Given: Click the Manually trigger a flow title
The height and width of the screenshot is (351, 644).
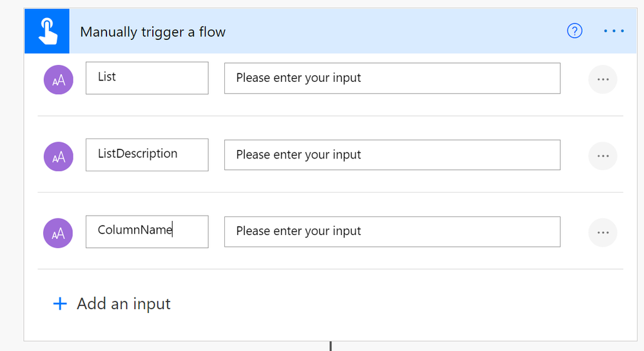Looking at the screenshot, I should coord(153,32).
